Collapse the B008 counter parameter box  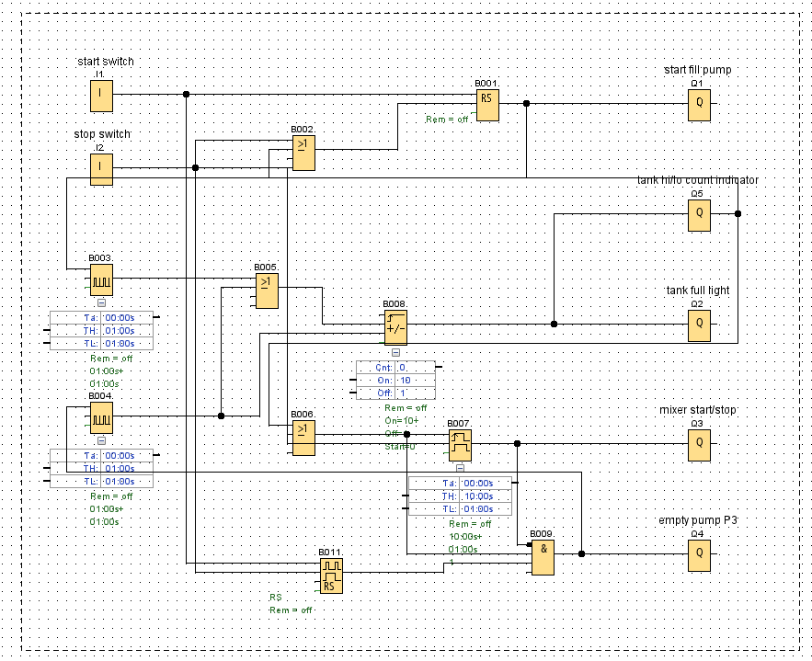coord(395,352)
